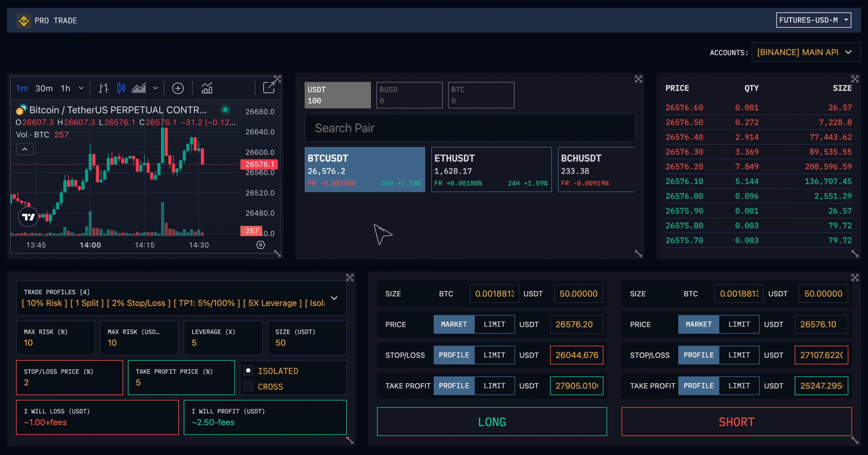The image size is (868, 455).
Task: Click the area chart style icon
Action: (139, 88)
